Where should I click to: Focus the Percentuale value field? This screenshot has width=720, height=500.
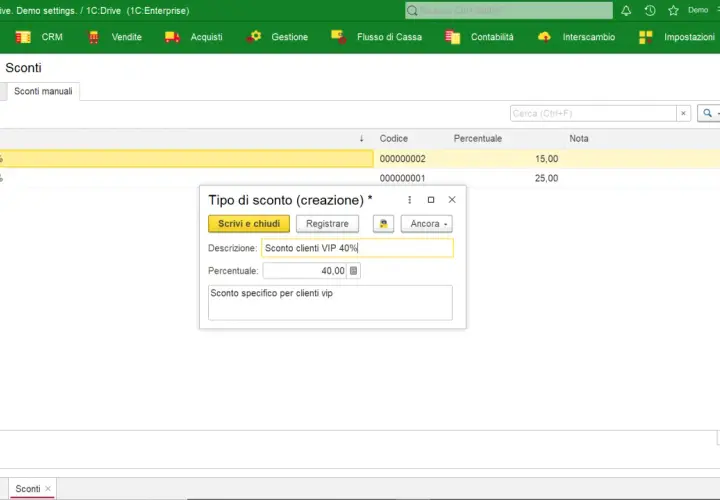click(x=305, y=271)
